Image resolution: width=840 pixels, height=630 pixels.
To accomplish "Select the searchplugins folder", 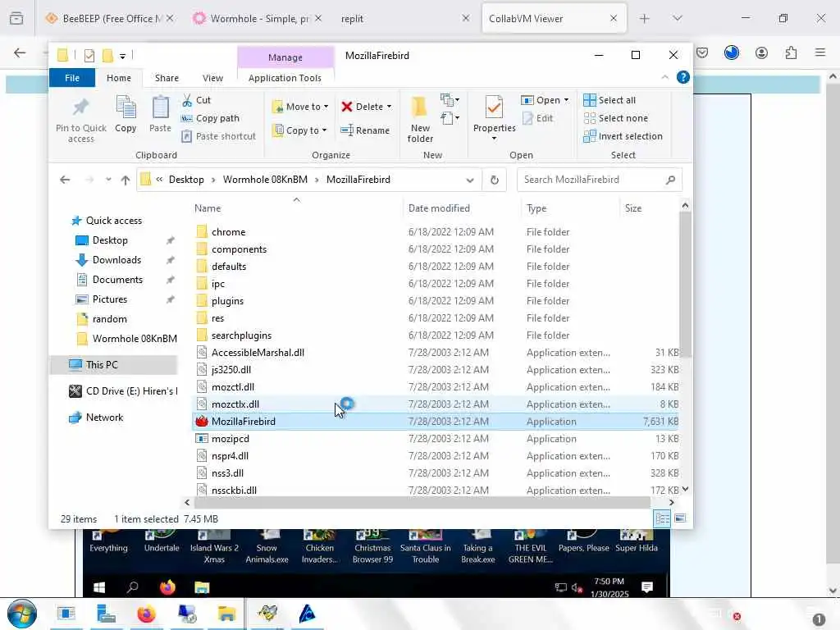I will tap(435, 336).
